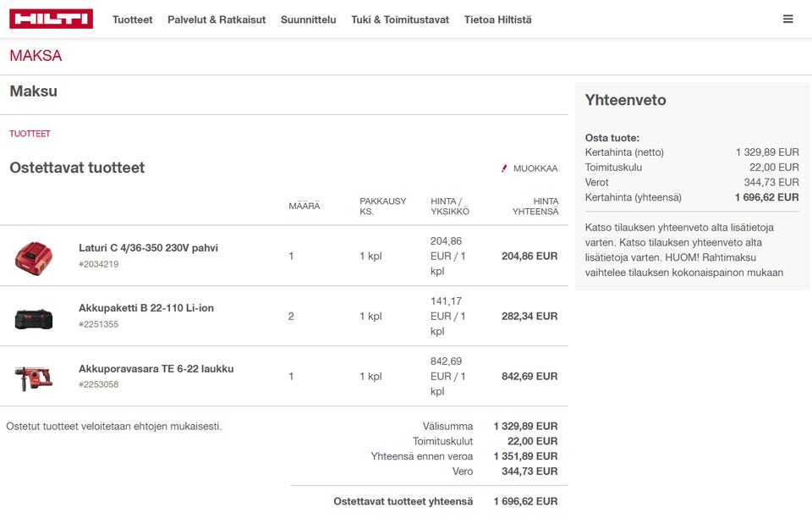Open the Tuotteet menu
This screenshot has width=812, height=524.
click(x=133, y=19)
